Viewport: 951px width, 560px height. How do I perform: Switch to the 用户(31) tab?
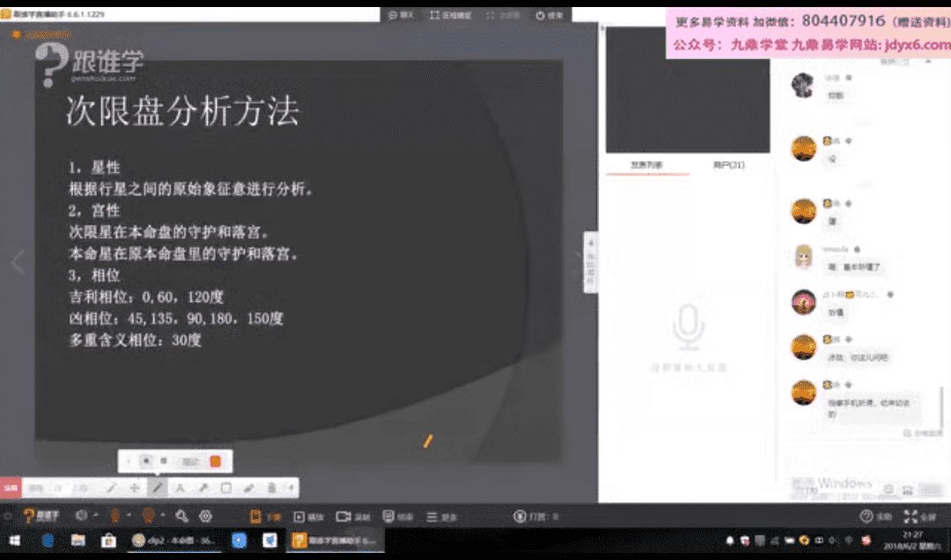[x=728, y=165]
